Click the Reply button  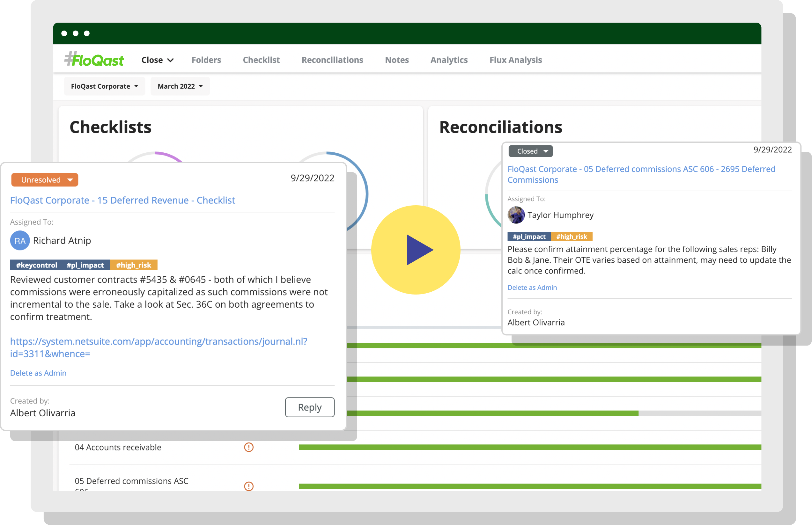310,407
